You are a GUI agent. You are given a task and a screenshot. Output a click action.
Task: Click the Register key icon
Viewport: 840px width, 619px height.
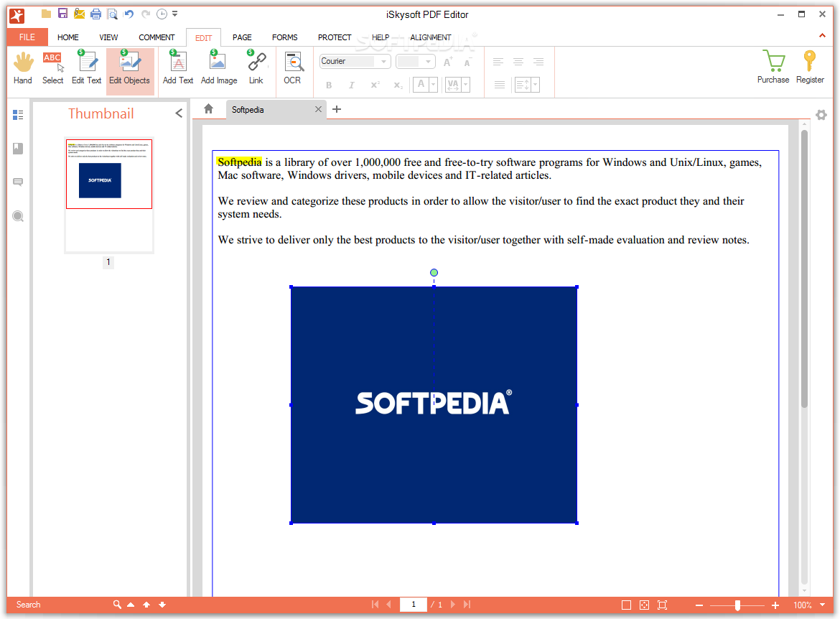tap(810, 68)
